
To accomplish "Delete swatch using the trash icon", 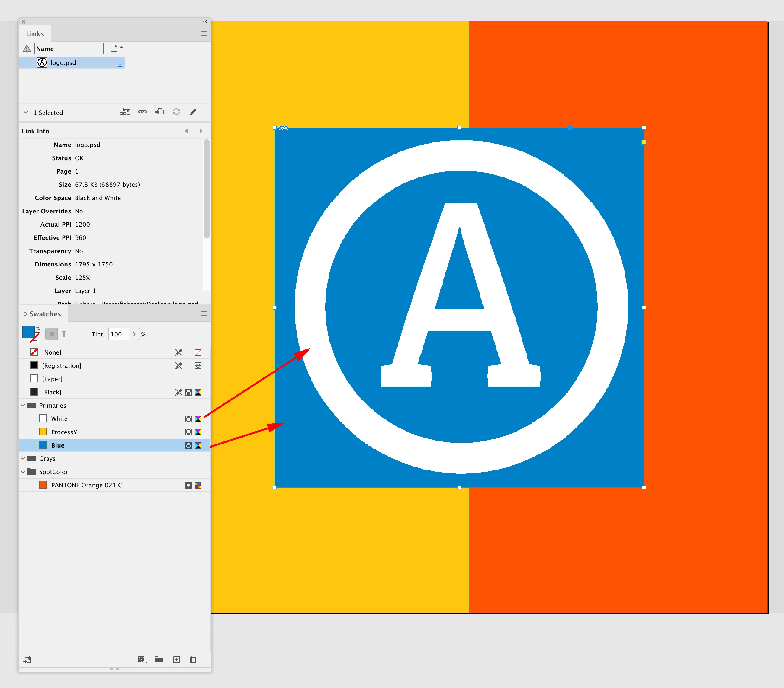I will tap(193, 659).
